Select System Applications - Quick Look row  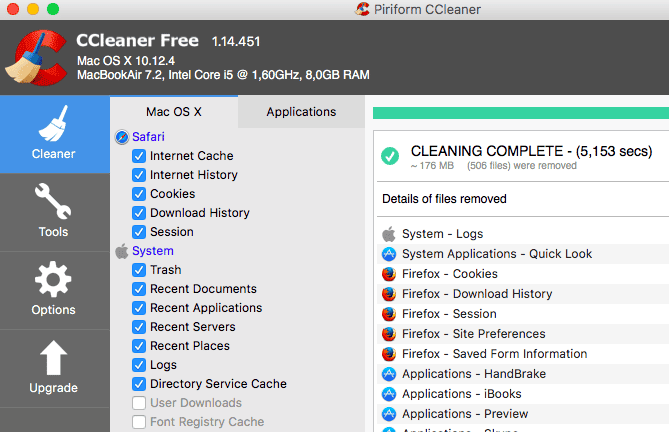tap(523, 254)
